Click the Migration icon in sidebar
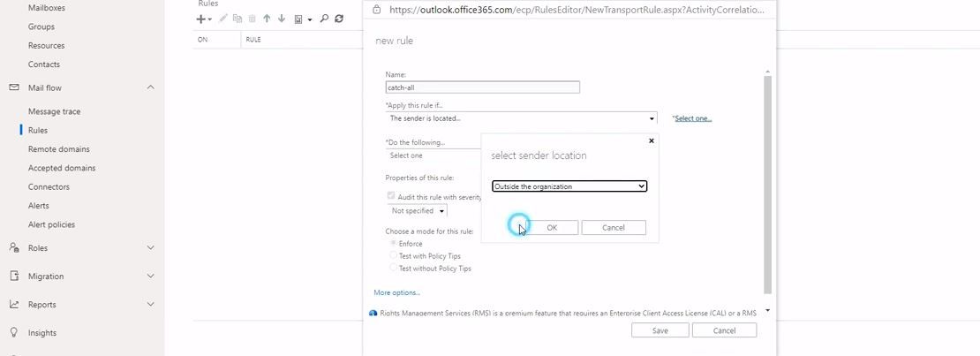The height and width of the screenshot is (356, 980). coord(14,276)
